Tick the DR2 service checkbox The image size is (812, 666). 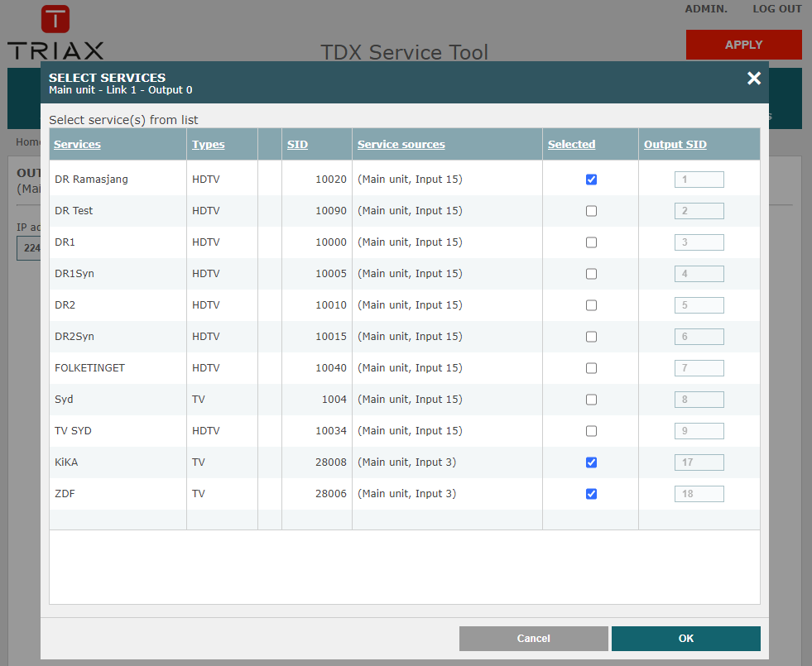pos(591,305)
